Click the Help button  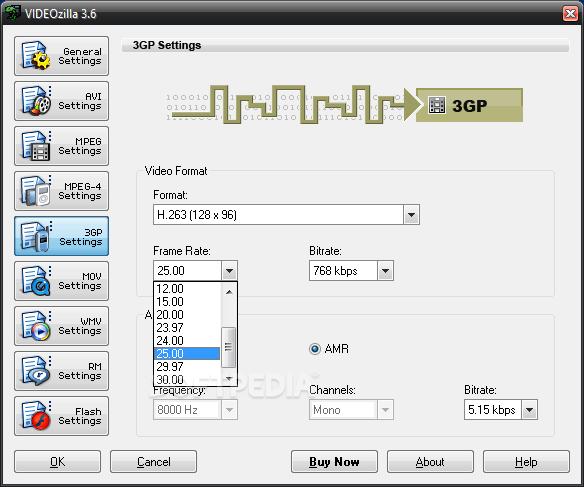point(526,462)
